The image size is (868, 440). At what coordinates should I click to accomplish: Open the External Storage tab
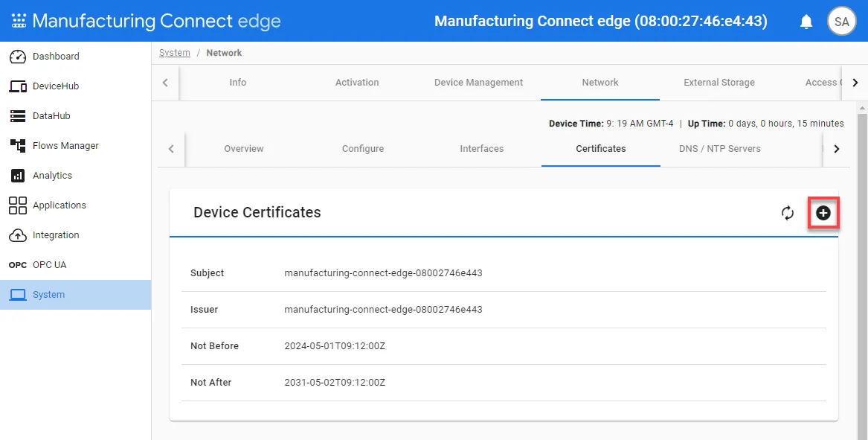click(x=719, y=83)
